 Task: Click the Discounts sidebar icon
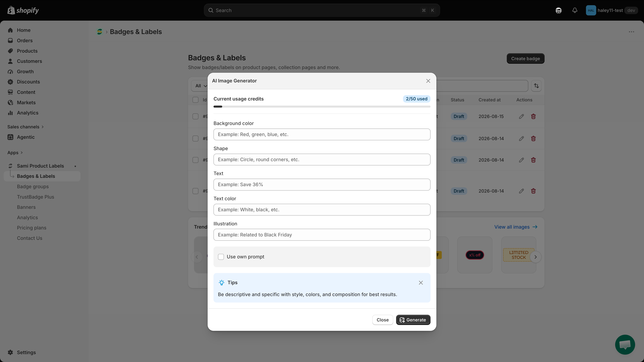[10, 82]
